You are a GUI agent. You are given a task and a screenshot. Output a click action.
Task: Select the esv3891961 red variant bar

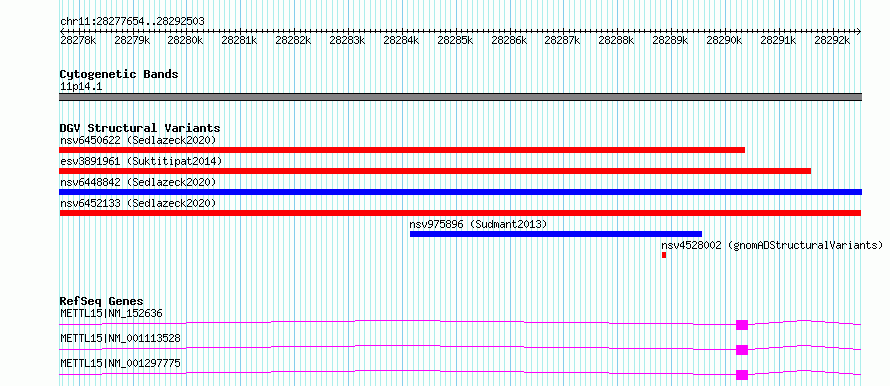click(x=435, y=171)
